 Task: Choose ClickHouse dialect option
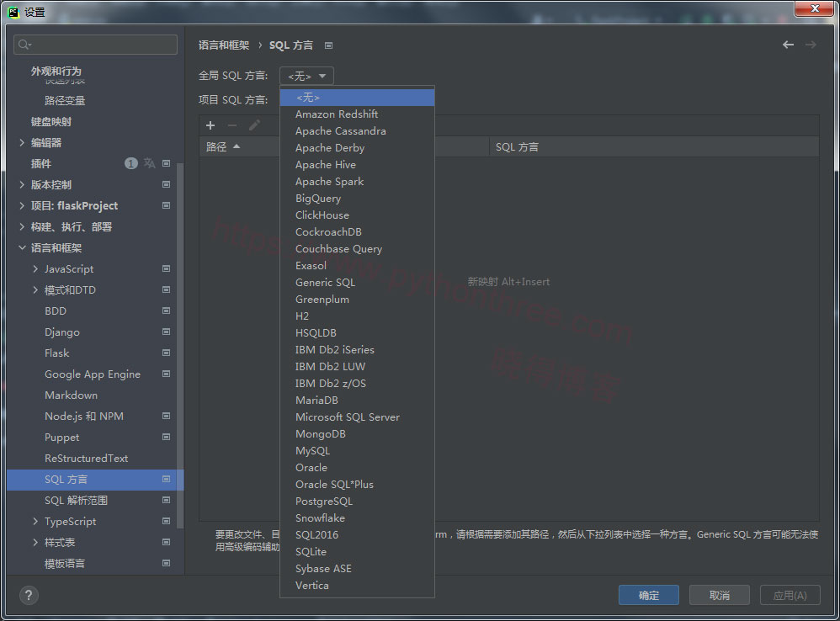358,215
